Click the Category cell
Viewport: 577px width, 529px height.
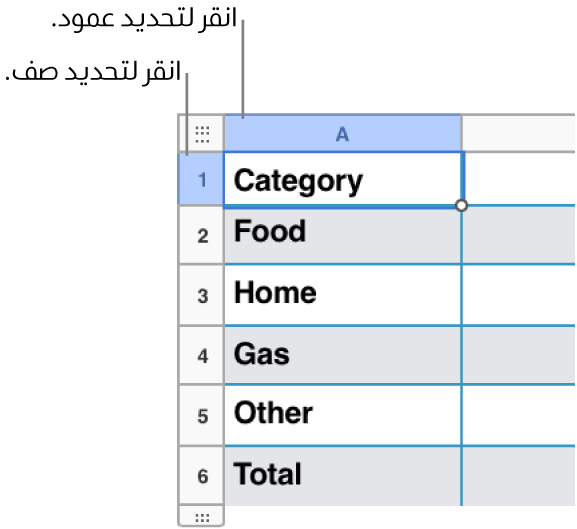tap(343, 180)
